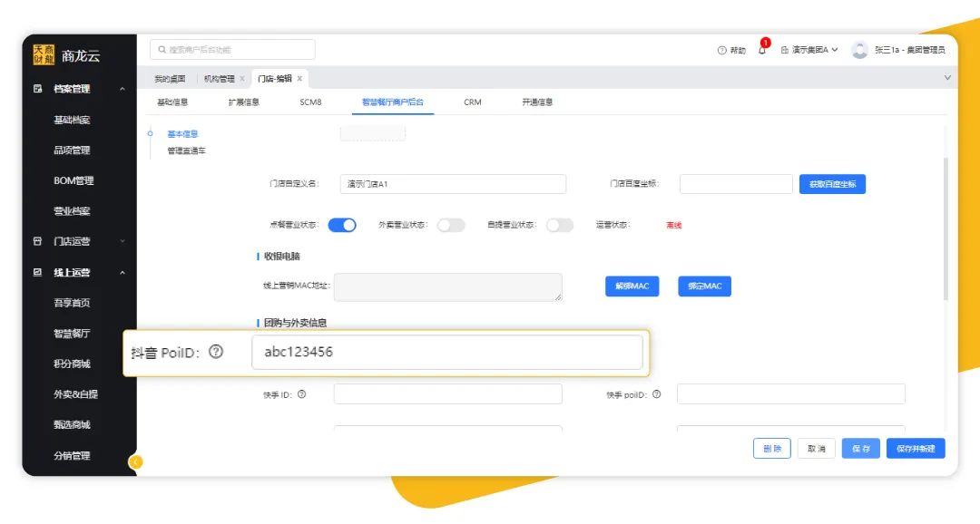Enable the 自提营业状态 switch
The width and height of the screenshot is (980, 524).
pos(559,225)
